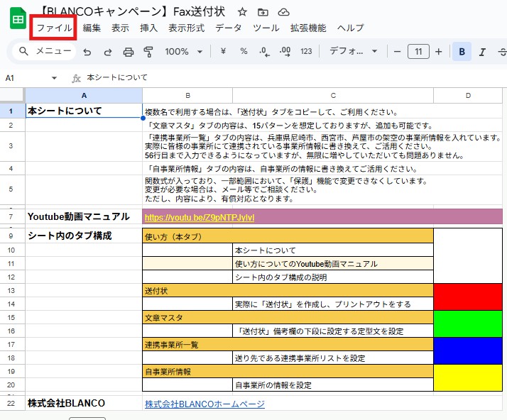507x420 pixels.
Task: Expand the name box dropdown arrow
Action: (54, 78)
